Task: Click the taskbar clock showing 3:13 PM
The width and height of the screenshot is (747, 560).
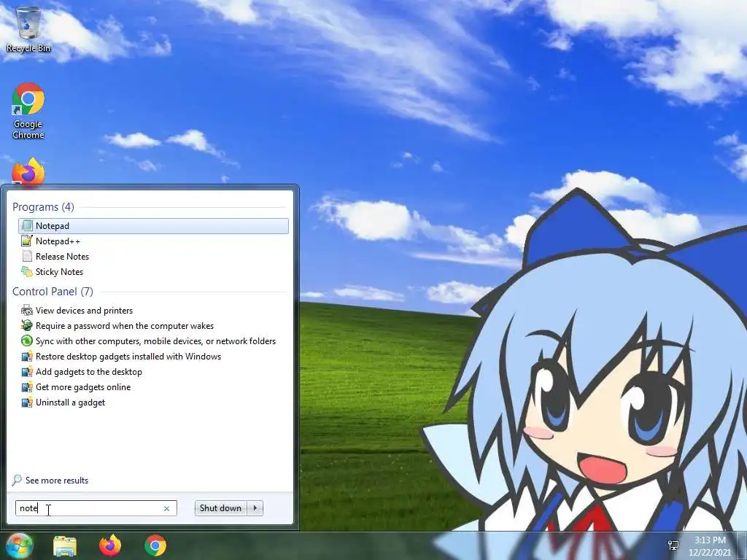Action: coord(710,545)
